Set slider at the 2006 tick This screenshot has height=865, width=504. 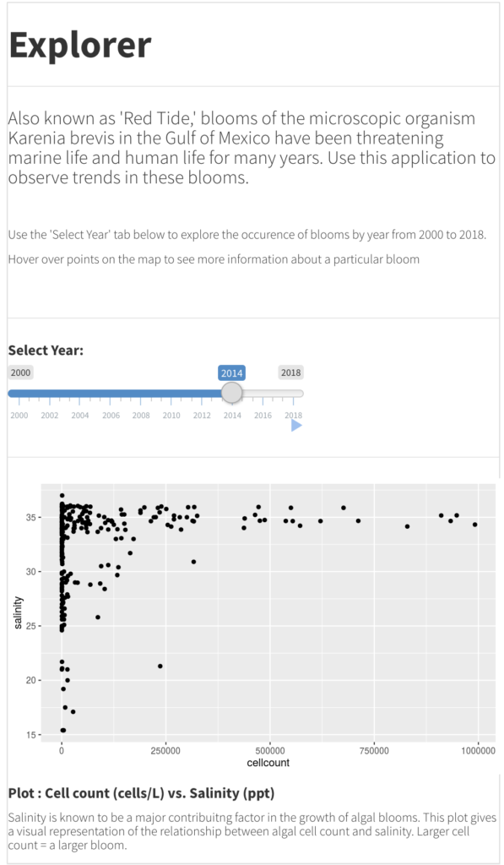coord(111,415)
